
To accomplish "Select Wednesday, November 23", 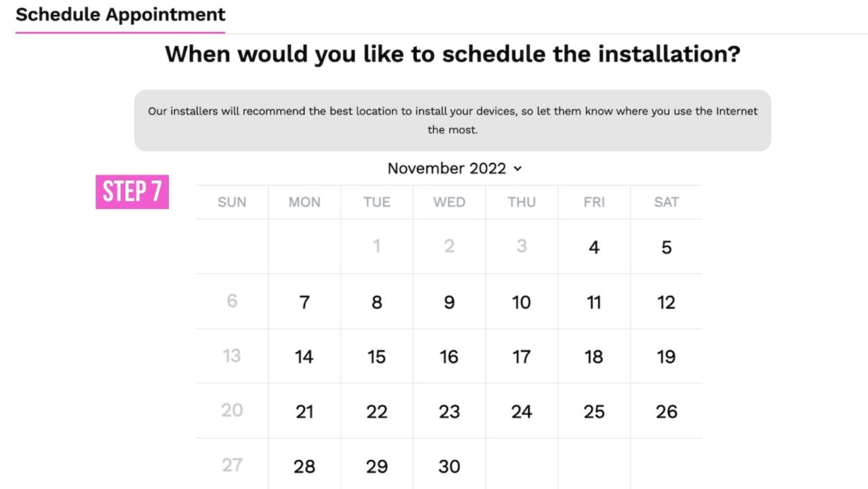I will (x=449, y=412).
